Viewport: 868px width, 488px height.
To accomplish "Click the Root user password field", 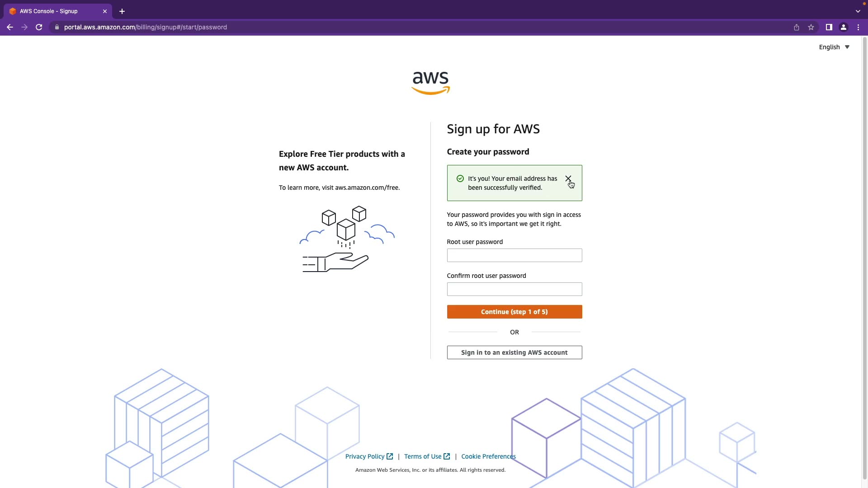I will tap(514, 255).
